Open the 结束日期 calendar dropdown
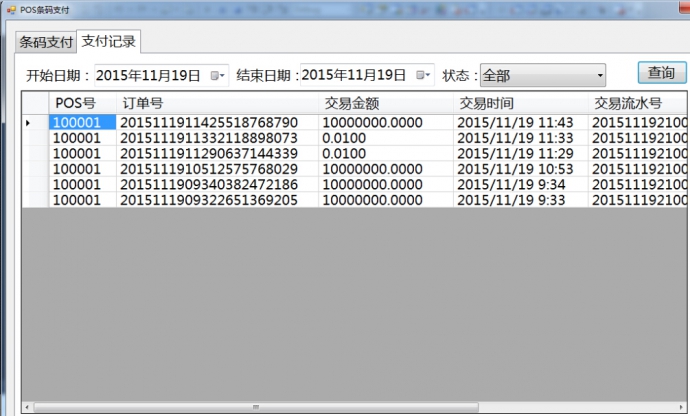The width and height of the screenshot is (690, 416). 423,75
